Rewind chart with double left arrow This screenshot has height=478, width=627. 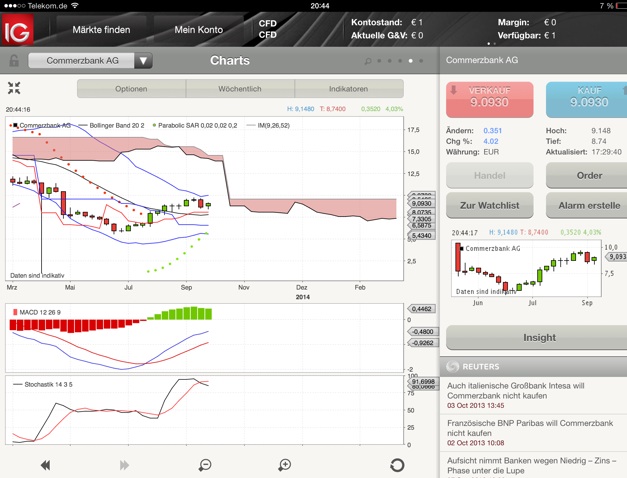click(46, 465)
